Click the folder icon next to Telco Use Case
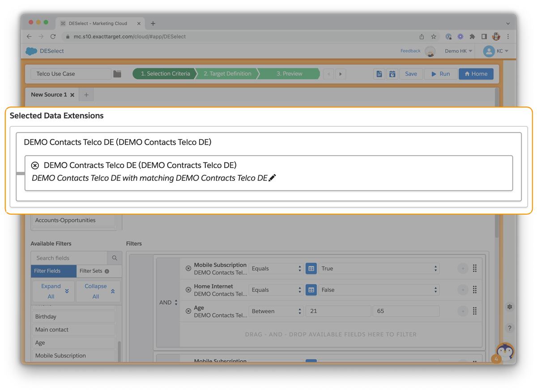 pos(117,74)
